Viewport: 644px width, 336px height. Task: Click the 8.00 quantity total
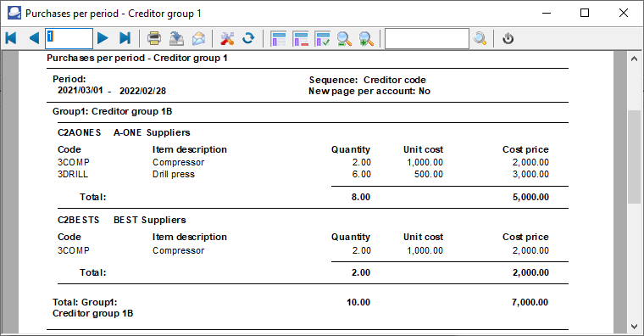pos(361,197)
